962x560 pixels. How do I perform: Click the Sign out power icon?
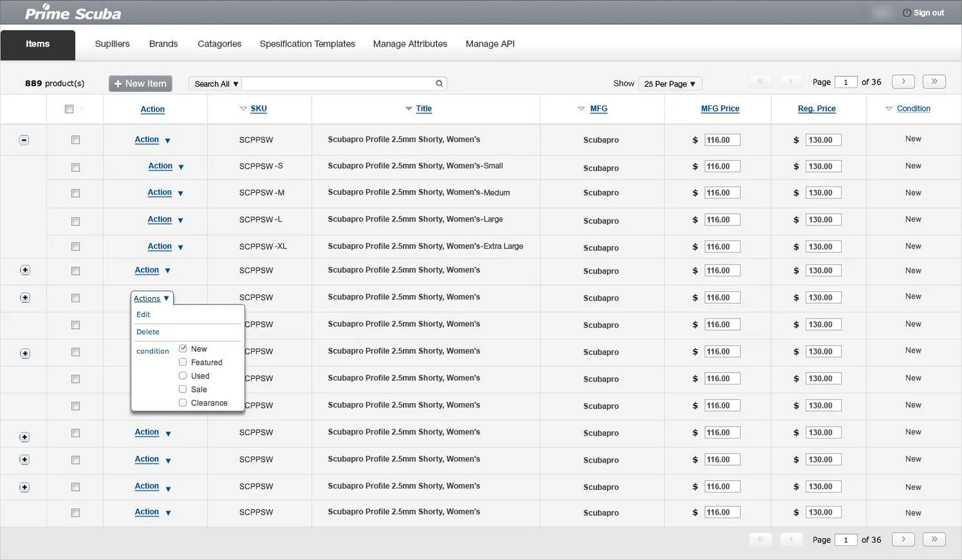(907, 13)
